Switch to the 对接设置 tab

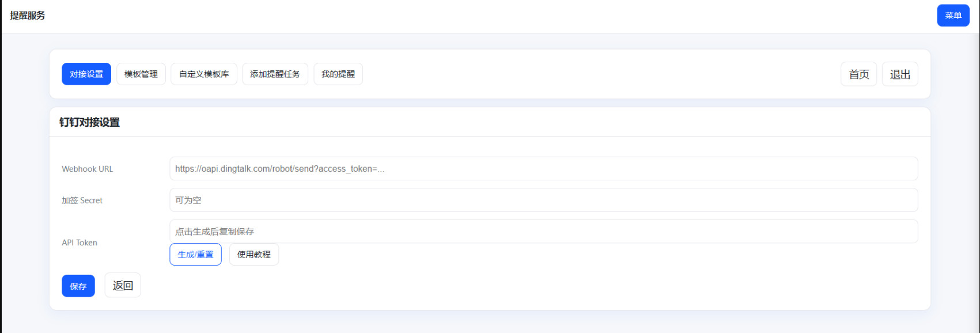pos(86,74)
